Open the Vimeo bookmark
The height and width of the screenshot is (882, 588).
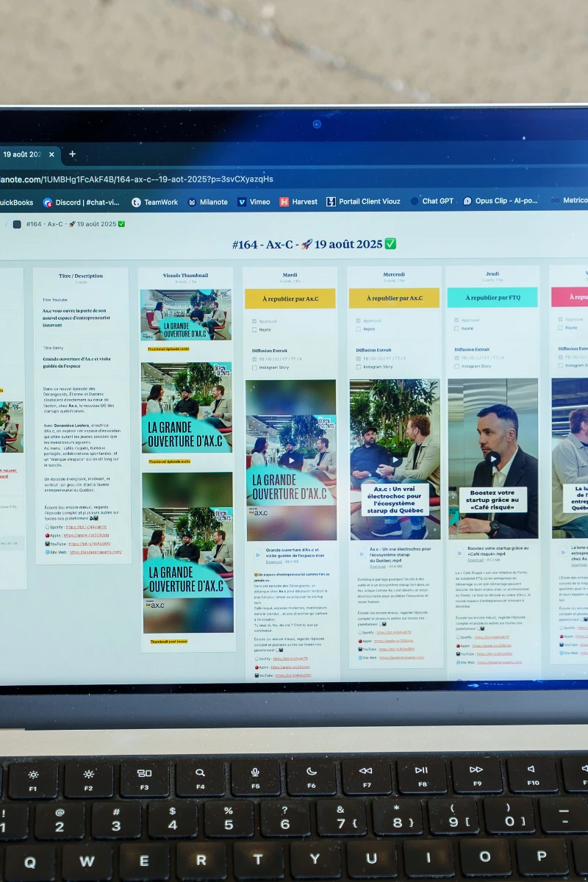point(254,202)
